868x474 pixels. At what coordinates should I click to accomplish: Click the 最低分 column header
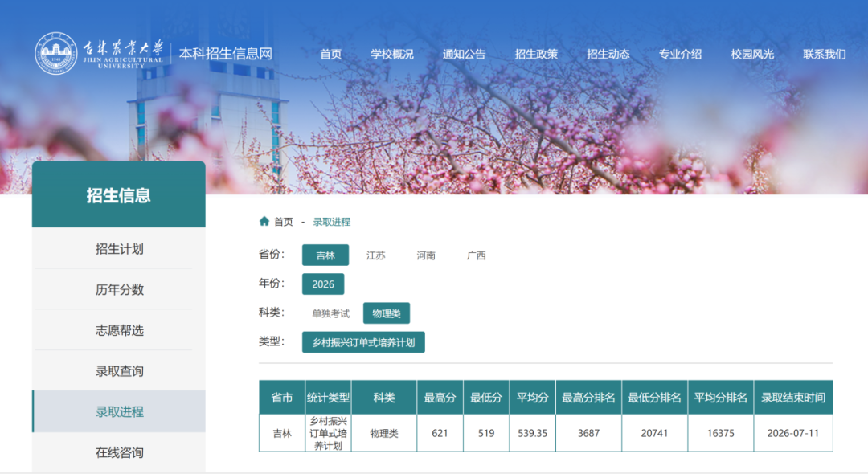click(486, 397)
